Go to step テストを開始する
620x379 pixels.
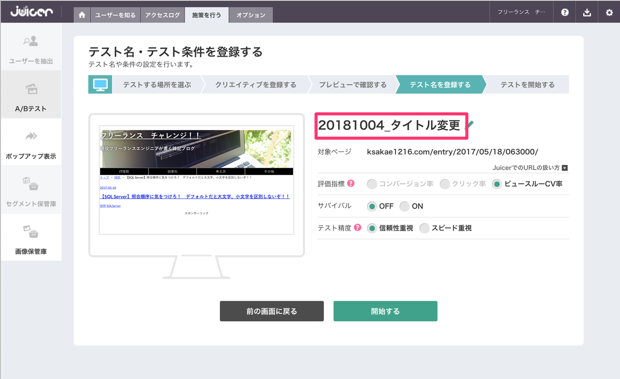pyautogui.click(x=527, y=85)
